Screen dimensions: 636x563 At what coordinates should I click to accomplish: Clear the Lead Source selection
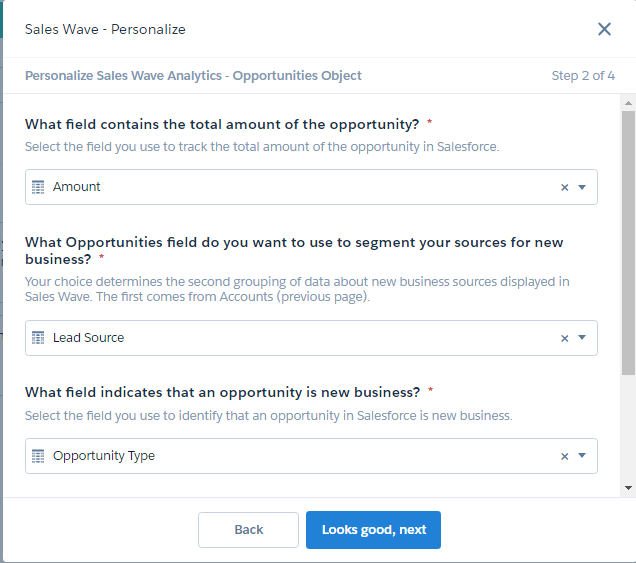click(x=564, y=338)
